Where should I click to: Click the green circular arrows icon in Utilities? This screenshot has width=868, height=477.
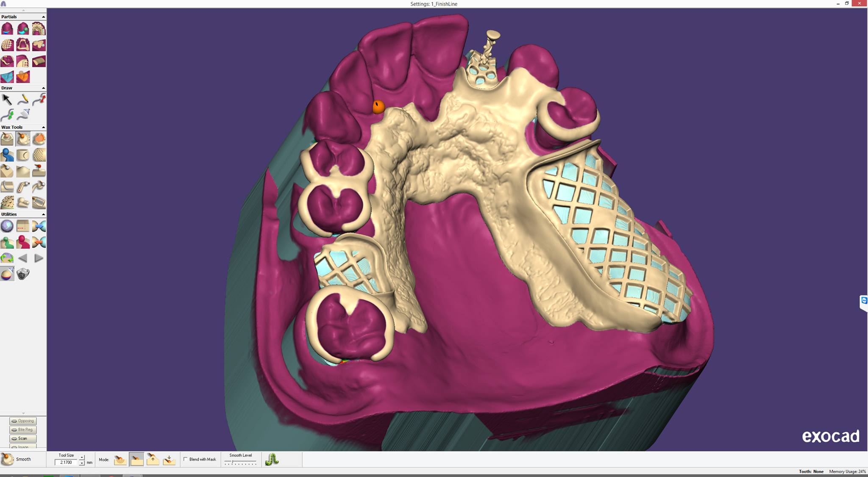click(7, 258)
